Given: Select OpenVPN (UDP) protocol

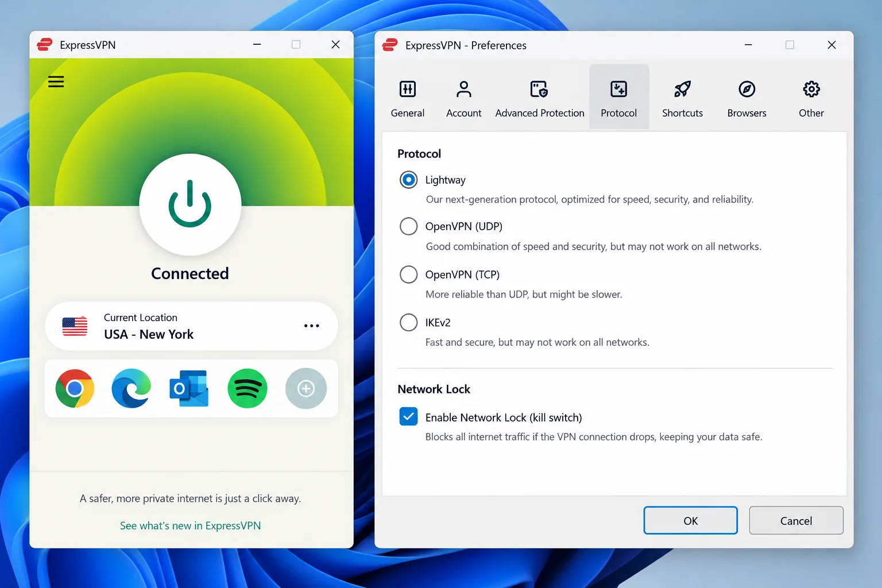Looking at the screenshot, I should tap(408, 226).
